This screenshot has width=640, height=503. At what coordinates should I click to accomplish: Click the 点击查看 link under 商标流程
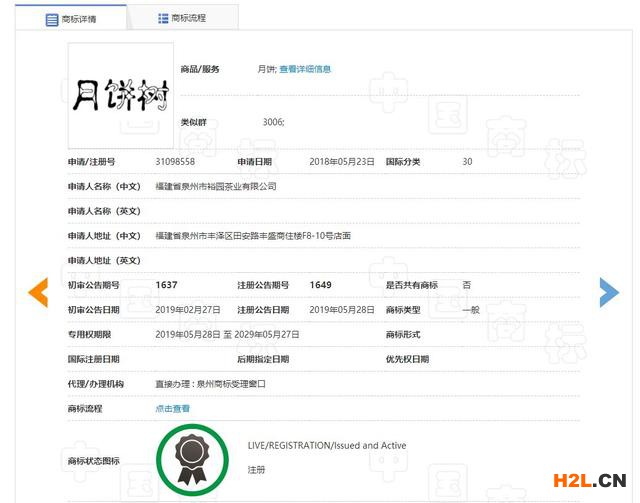[172, 409]
